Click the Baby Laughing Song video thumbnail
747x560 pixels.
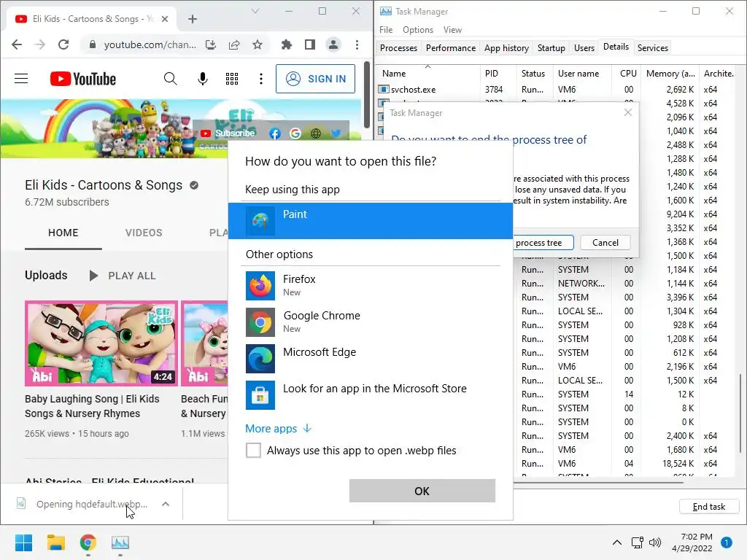coord(101,343)
